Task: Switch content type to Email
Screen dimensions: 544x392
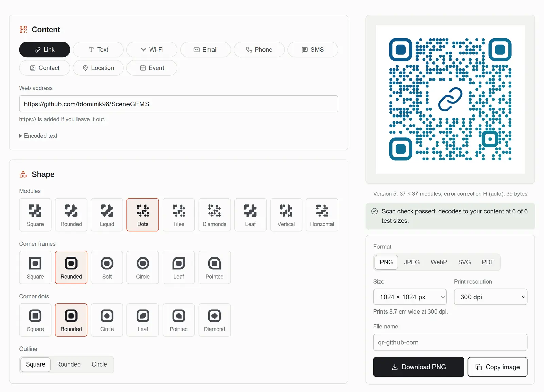Action: (205, 50)
